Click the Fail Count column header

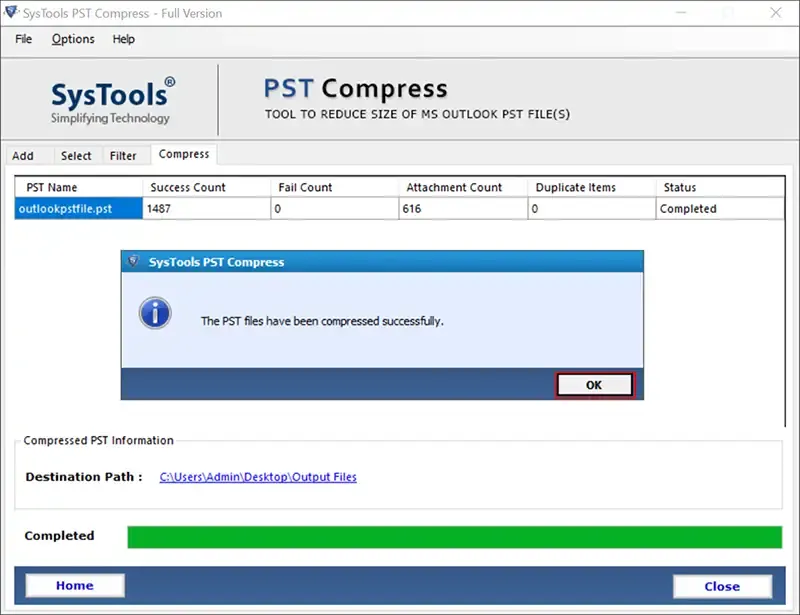335,187
